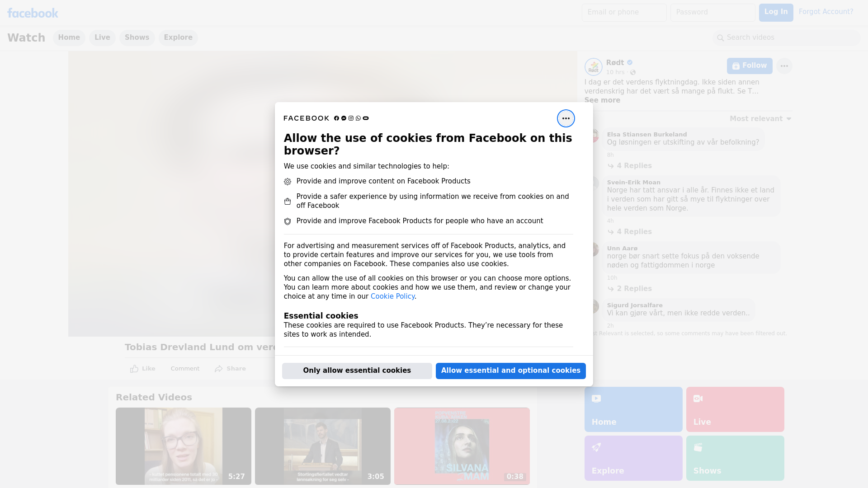Expand 2 Replies under Unn Aarø
The image size is (868, 488).
tap(630, 289)
